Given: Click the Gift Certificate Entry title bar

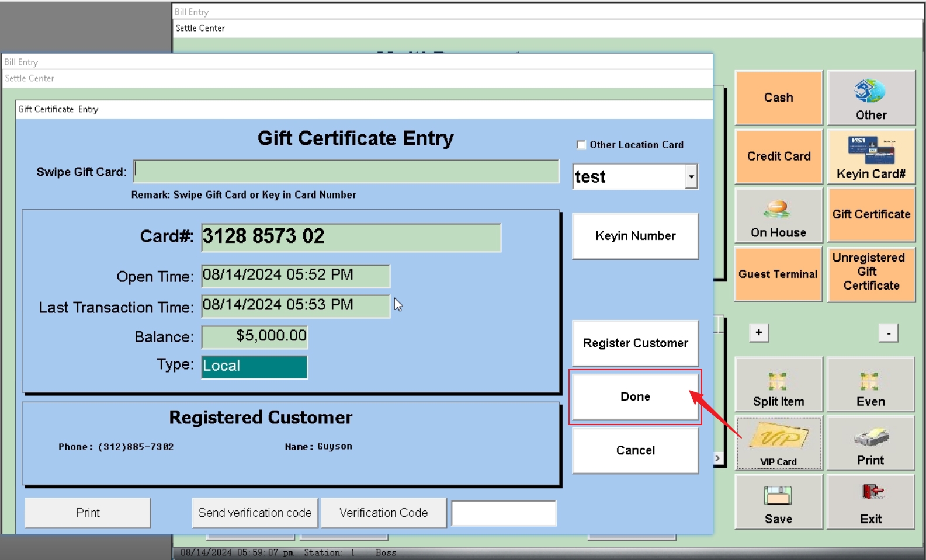Looking at the screenshot, I should tap(363, 109).
